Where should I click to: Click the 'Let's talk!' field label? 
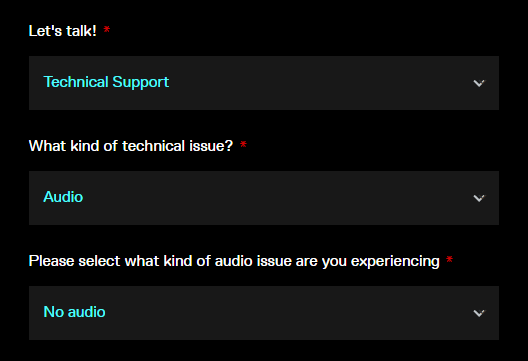(63, 31)
